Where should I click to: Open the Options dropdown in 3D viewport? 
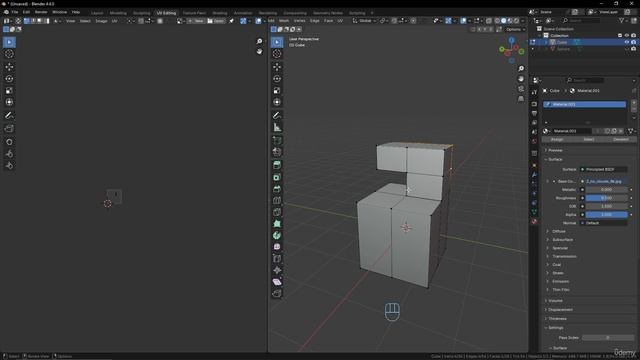click(515, 29)
